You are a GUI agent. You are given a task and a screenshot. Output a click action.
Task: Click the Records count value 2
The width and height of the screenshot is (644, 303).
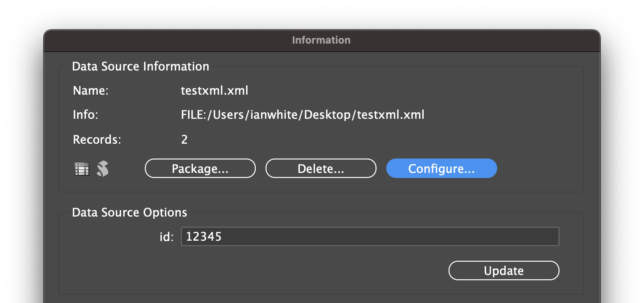(185, 139)
